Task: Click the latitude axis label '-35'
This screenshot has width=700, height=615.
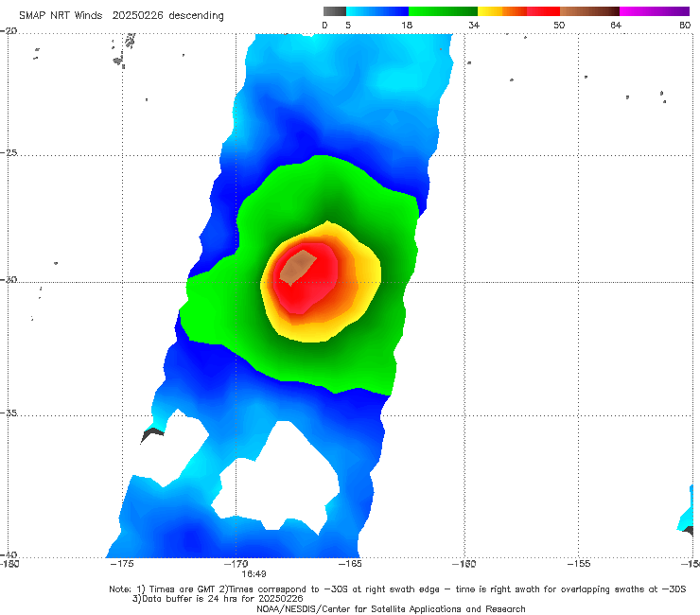Action: coord(9,413)
